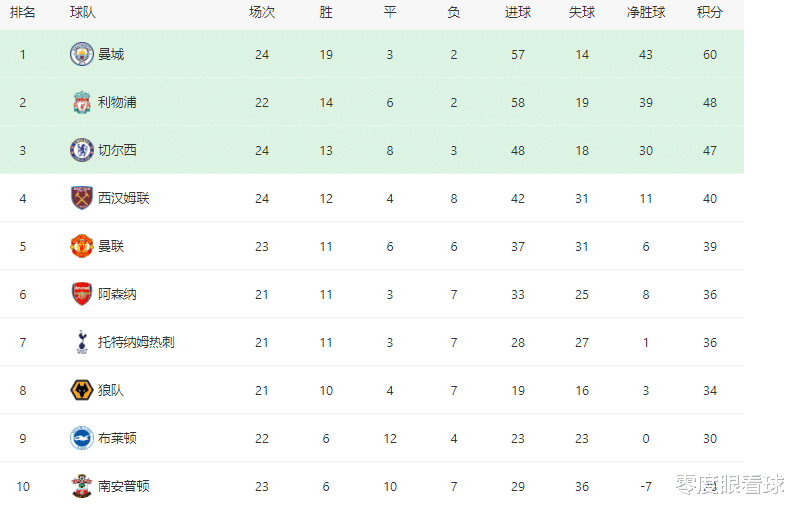
Task: Click the 排名 column header
Action: [x=23, y=12]
